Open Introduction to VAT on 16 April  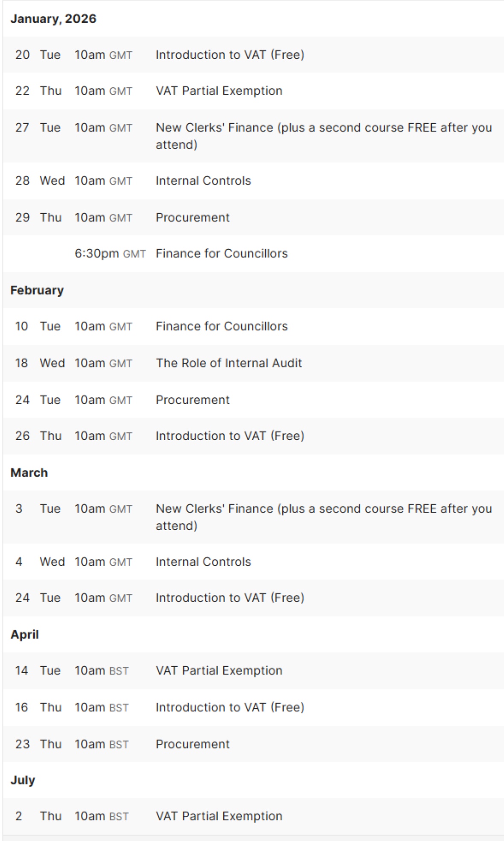click(230, 707)
